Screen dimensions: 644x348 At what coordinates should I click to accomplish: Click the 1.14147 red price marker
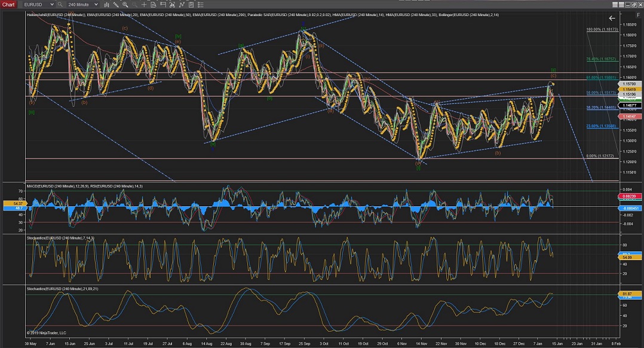click(x=630, y=117)
